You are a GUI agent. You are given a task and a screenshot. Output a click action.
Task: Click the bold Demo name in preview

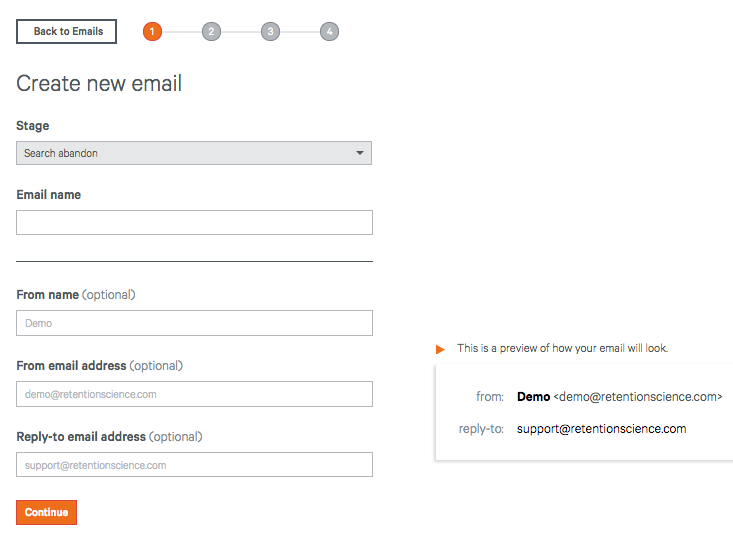coord(533,397)
